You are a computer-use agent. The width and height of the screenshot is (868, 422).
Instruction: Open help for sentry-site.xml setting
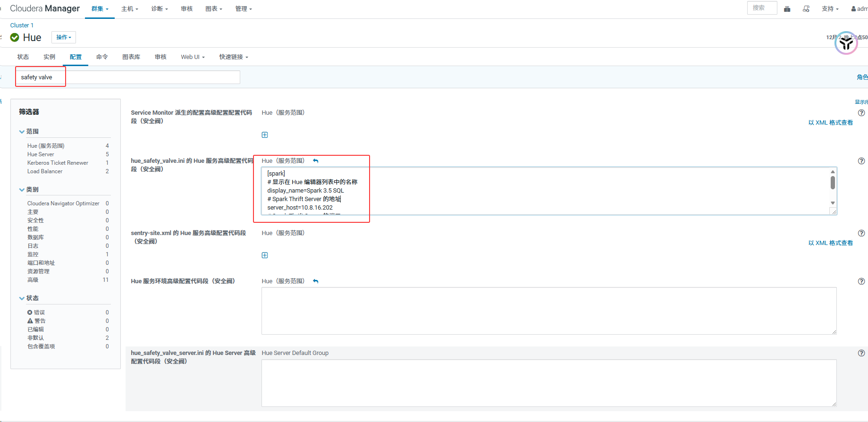click(861, 233)
